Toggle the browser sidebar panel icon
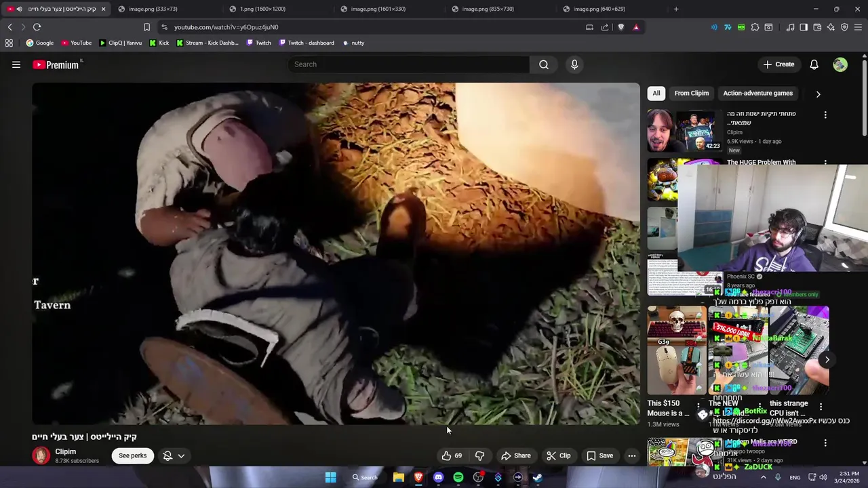Screen dimensions: 868x488 point(804,27)
